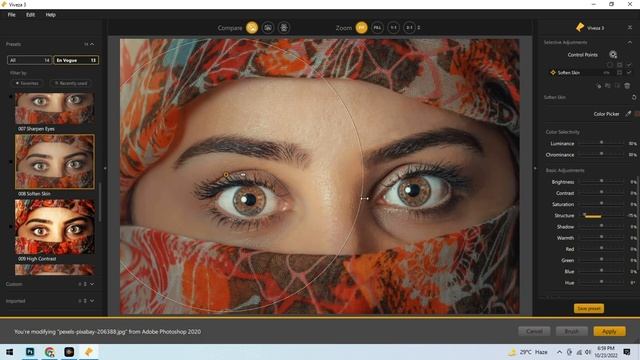Close the Viveza 3 right panel
Viewport: 640px width, 360px height.
point(630,28)
